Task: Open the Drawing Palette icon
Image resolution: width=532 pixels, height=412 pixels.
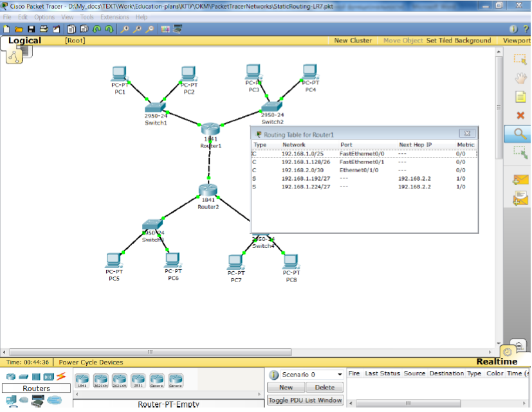Action: [x=165, y=30]
